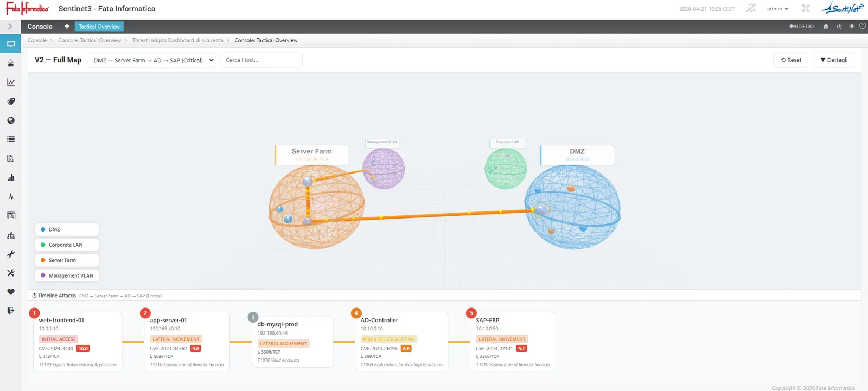Image resolution: width=868 pixels, height=391 pixels.
Task: Toggle the eye visibility icon in header
Action: tap(851, 27)
